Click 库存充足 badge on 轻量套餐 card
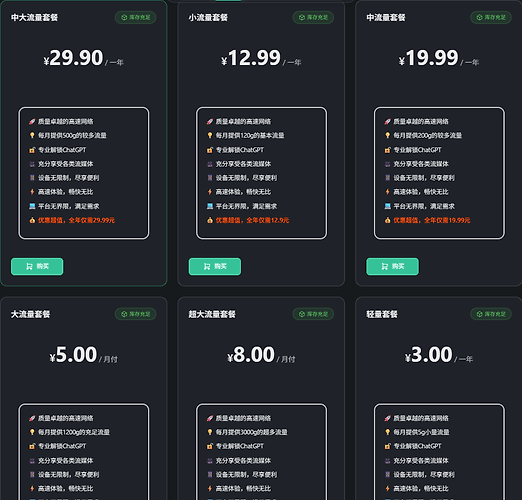This screenshot has height=500, width=522. click(x=491, y=314)
